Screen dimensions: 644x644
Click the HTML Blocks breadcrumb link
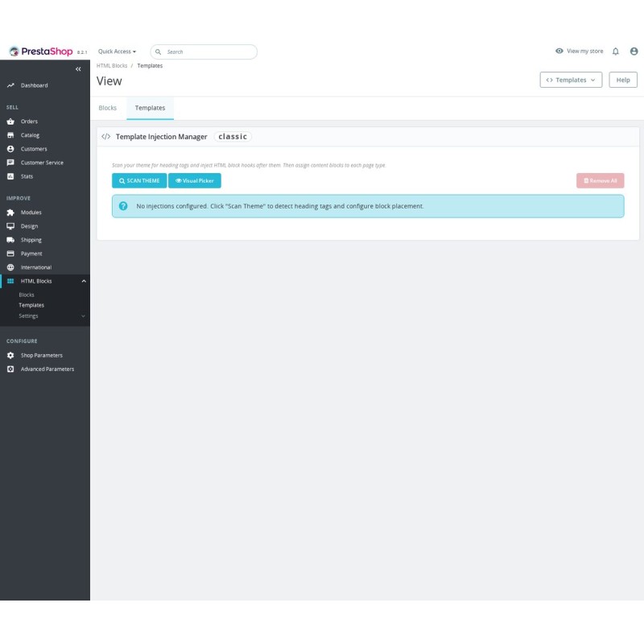[112, 66]
